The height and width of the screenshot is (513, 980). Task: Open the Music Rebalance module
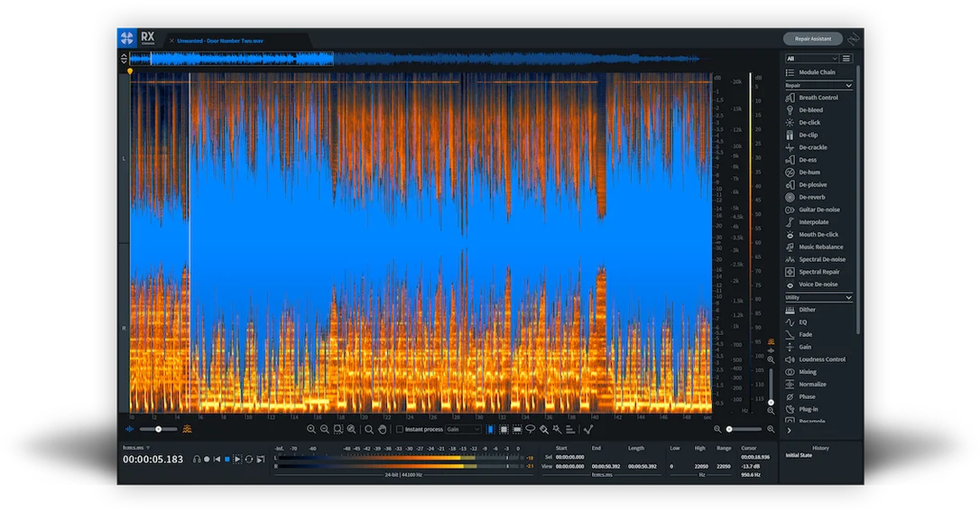[812, 247]
